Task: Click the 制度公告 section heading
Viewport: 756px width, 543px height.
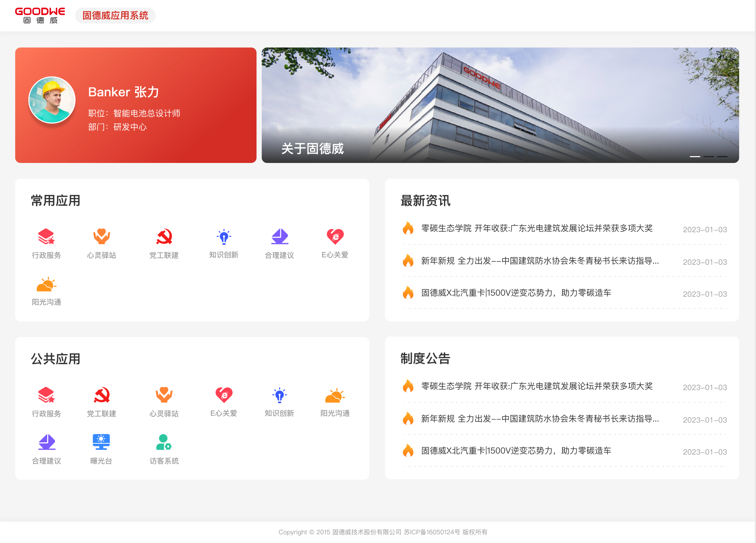Action: 425,359
